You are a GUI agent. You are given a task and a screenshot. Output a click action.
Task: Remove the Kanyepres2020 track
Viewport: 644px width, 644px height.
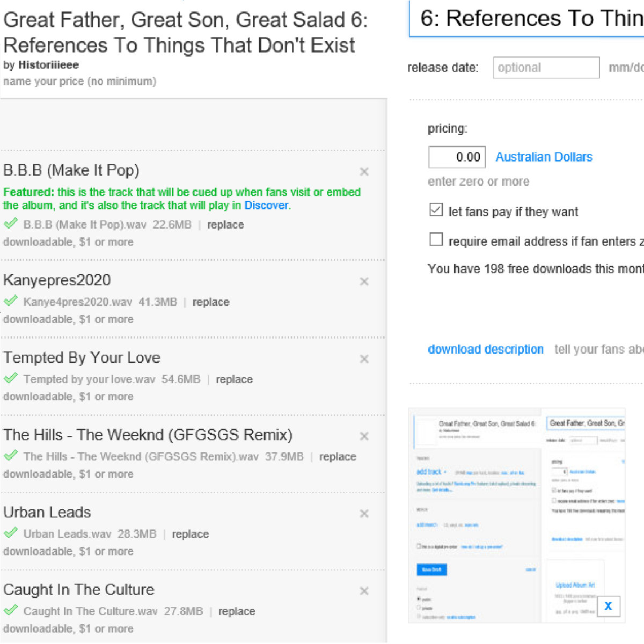(x=364, y=281)
